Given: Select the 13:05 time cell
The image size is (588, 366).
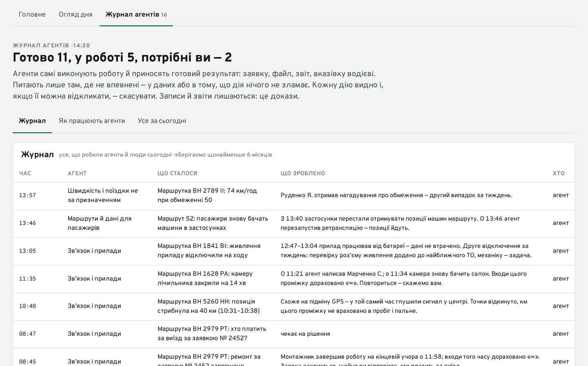Looking at the screenshot, I should 27,251.
